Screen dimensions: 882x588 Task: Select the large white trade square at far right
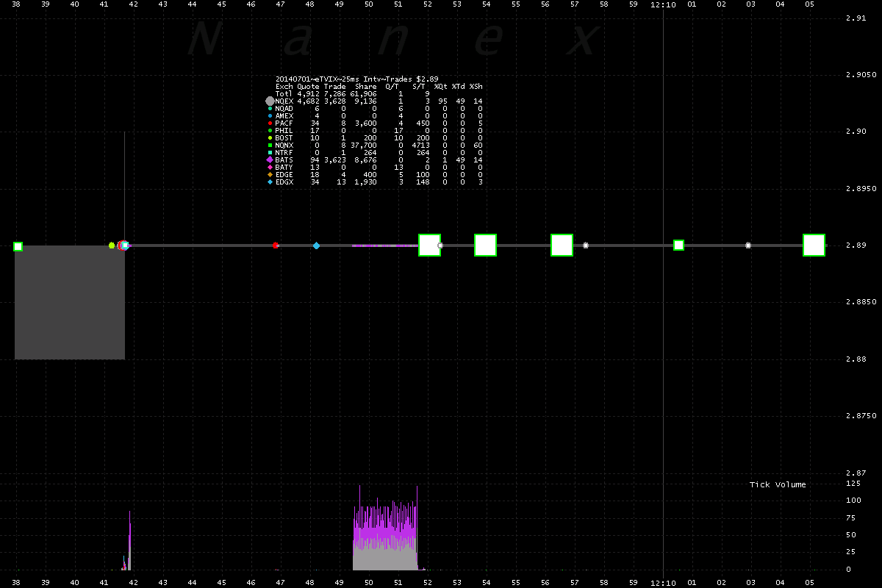pyautogui.click(x=814, y=245)
